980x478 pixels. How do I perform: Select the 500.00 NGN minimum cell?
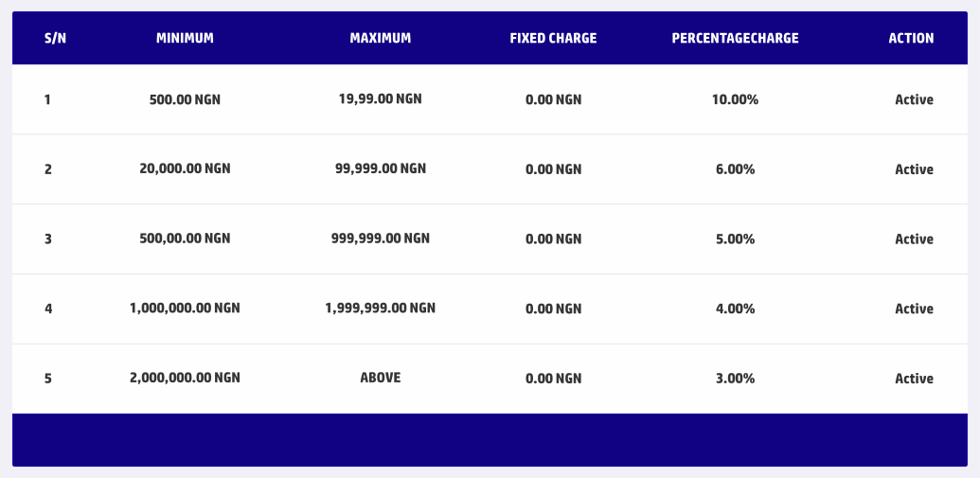pos(185,99)
